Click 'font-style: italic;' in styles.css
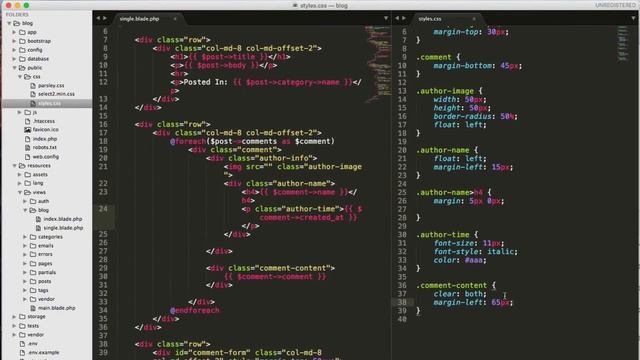 pos(475,251)
